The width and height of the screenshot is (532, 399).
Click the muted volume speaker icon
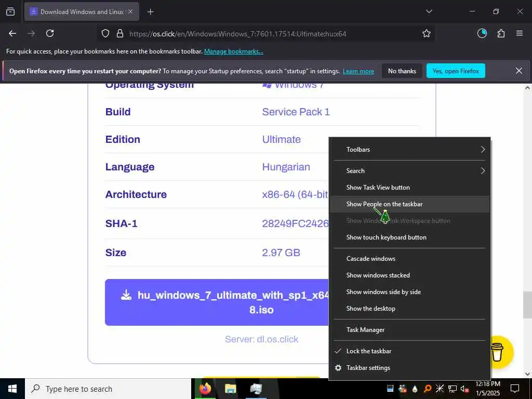pos(464,389)
